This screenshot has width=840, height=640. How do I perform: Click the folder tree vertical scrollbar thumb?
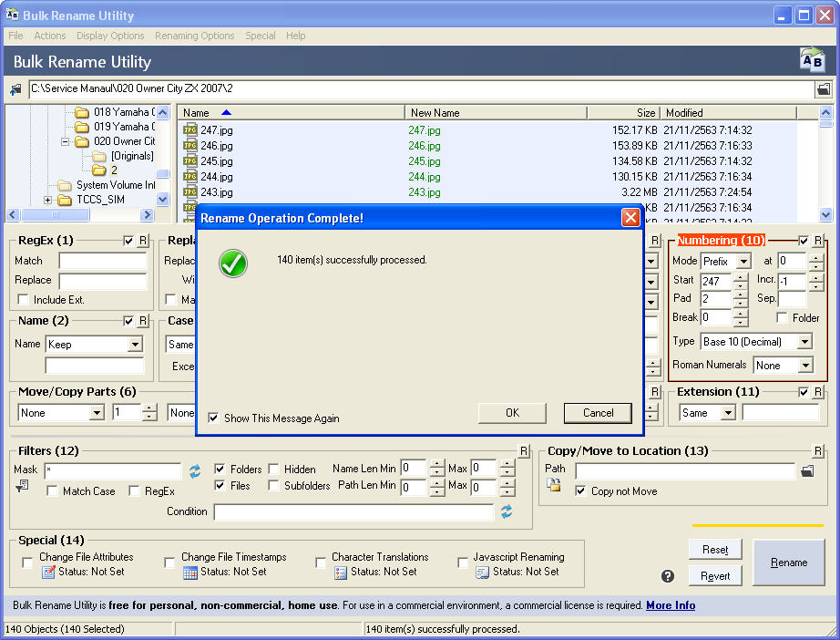coord(163,173)
